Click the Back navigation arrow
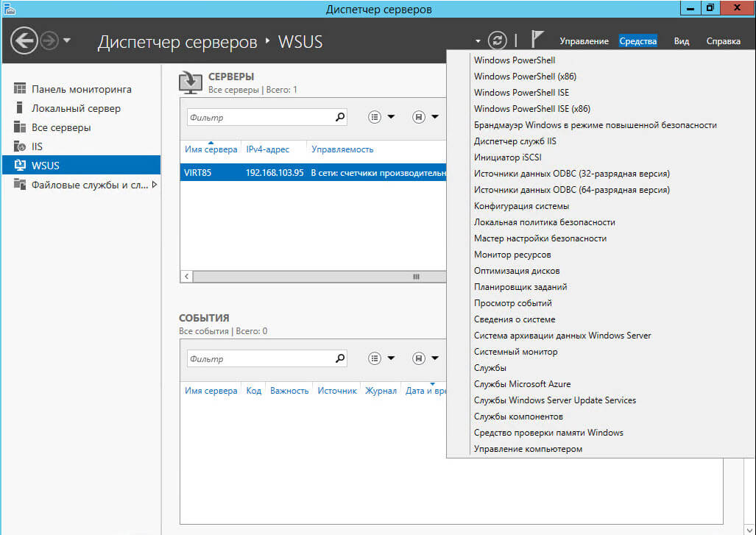Screen dimensions: 756x535 [x=24, y=40]
